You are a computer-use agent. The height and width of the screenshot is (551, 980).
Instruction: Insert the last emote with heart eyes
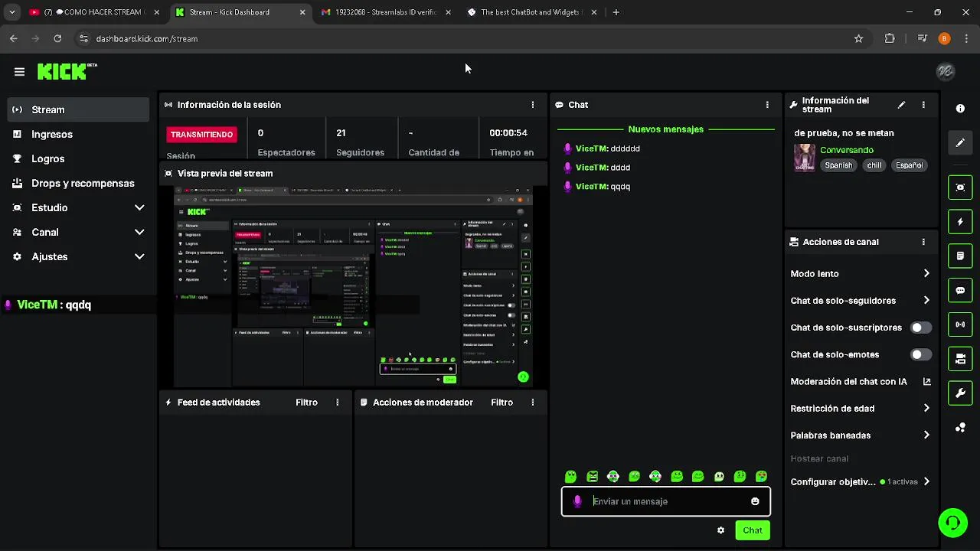coord(761,477)
